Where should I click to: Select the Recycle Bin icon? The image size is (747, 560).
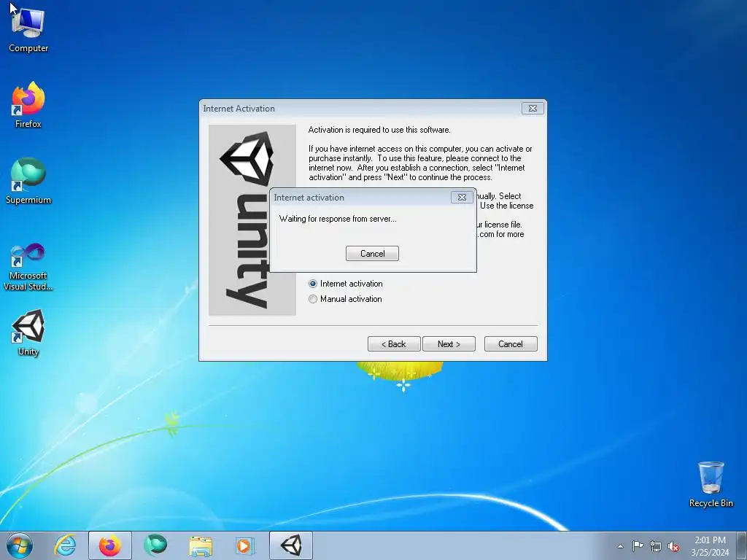(x=711, y=484)
